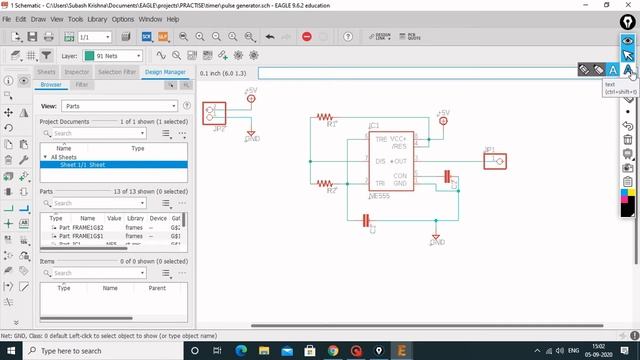Select the wrench Change tool

[x=24, y=160]
